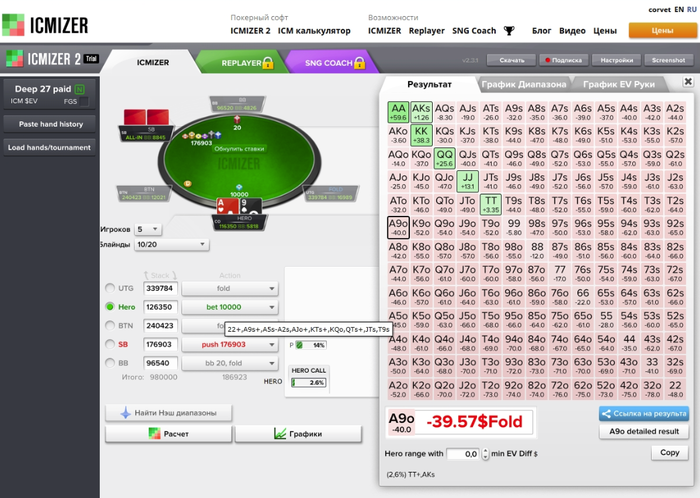Select the BTN radio button
This screenshot has height=498, width=700.
pos(110,325)
